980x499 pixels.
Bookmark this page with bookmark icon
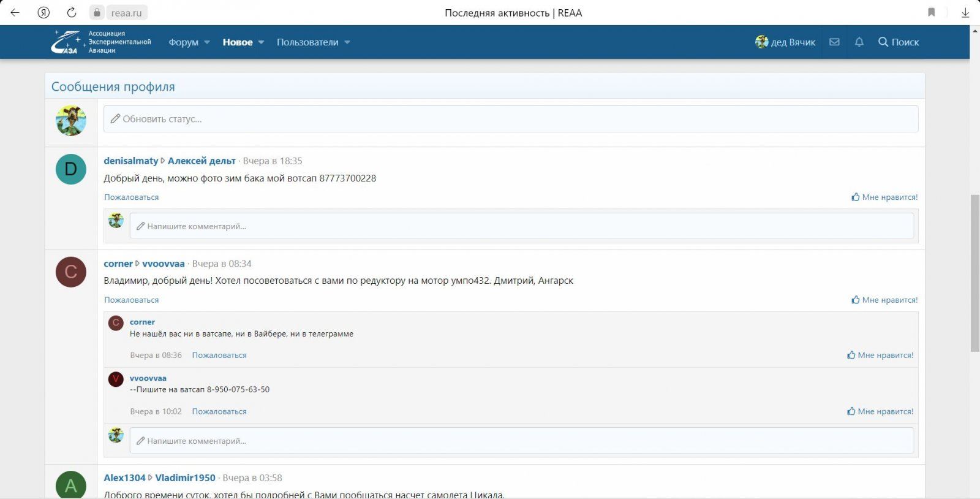point(931,12)
